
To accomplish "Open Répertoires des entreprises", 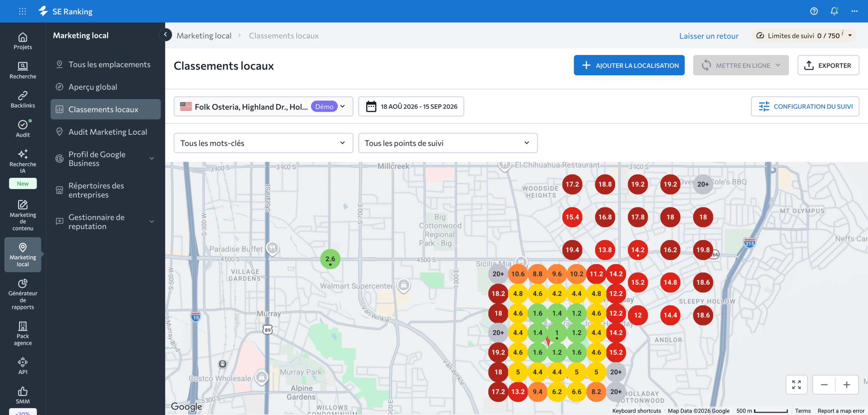I will point(105,190).
